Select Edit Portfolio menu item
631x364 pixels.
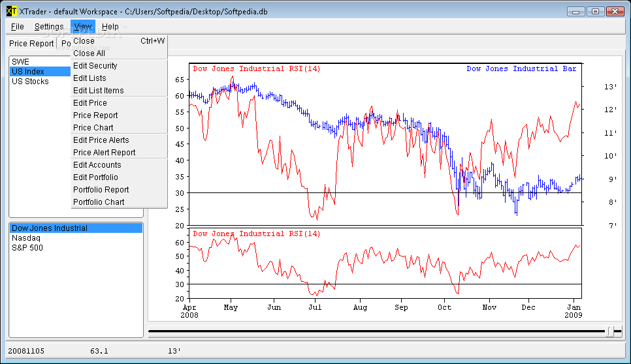click(119, 177)
